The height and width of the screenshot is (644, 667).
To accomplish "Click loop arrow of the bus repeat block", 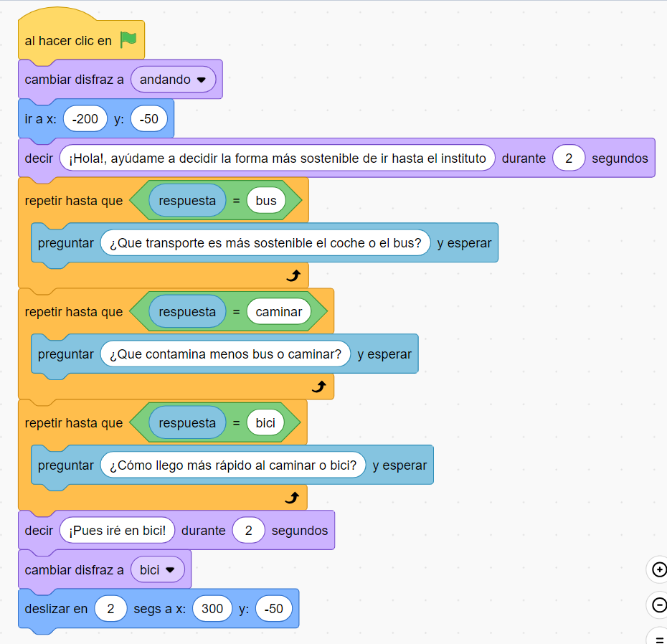I will tap(293, 275).
